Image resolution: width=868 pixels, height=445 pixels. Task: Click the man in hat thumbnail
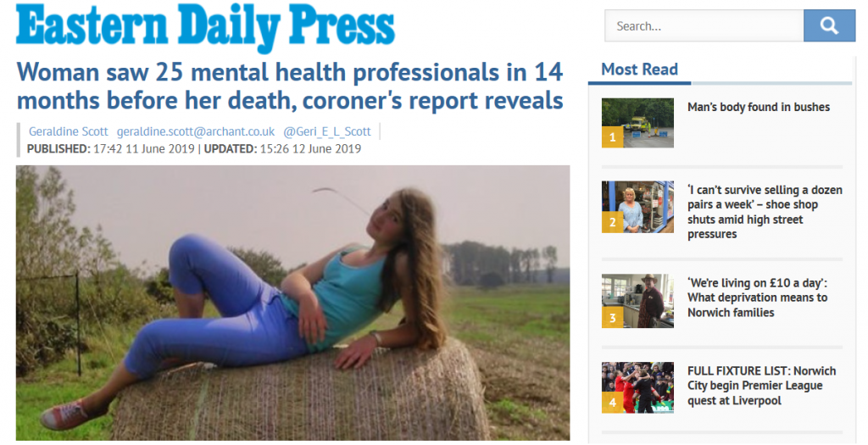pos(637,301)
